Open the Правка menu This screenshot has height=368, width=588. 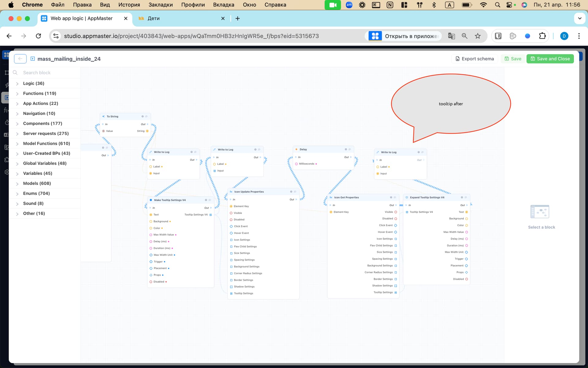coord(82,5)
